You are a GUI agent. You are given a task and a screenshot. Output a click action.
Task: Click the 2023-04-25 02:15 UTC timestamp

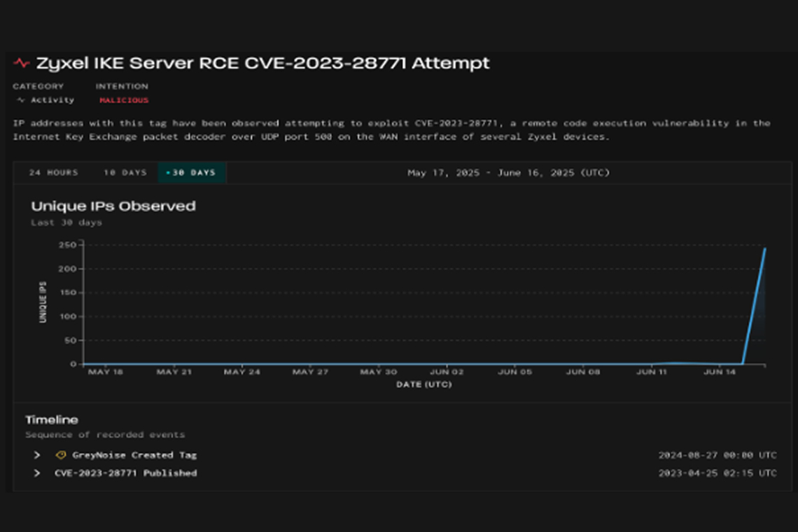(x=717, y=473)
